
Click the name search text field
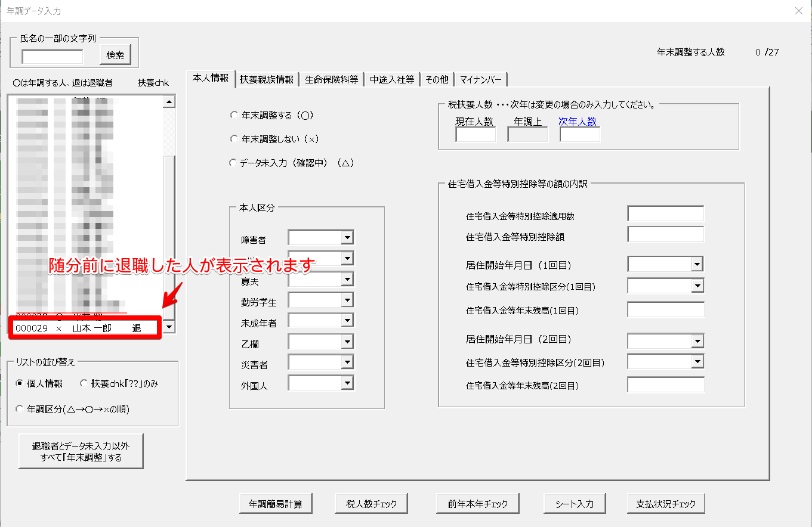(x=53, y=57)
